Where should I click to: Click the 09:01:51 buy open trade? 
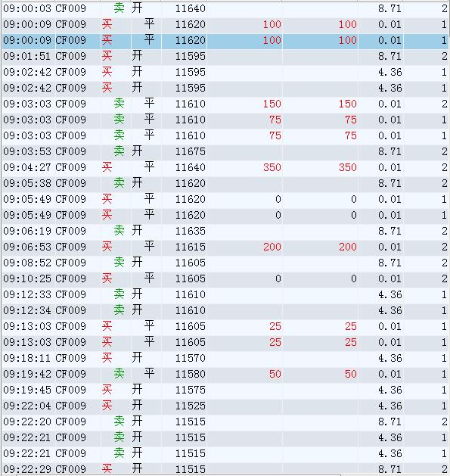tap(225, 57)
